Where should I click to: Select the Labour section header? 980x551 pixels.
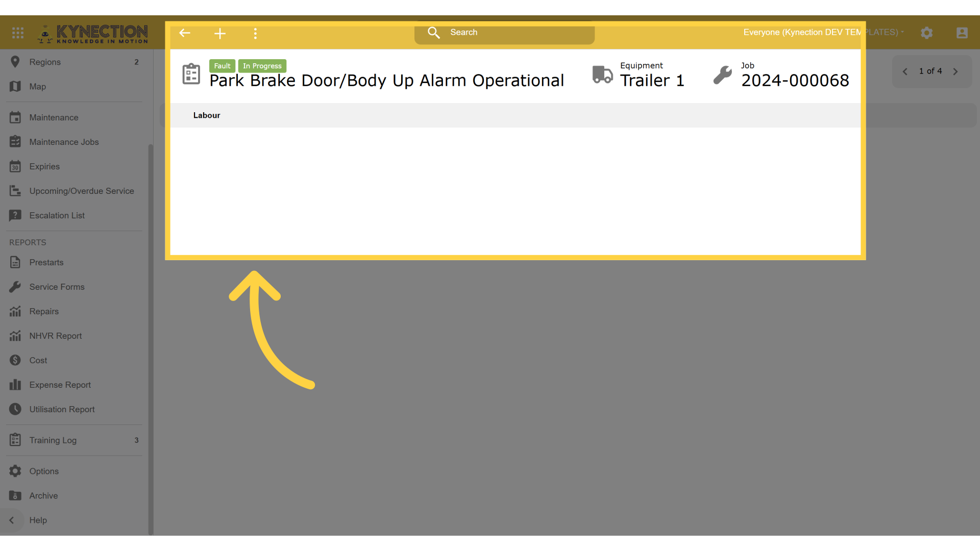[x=207, y=115]
